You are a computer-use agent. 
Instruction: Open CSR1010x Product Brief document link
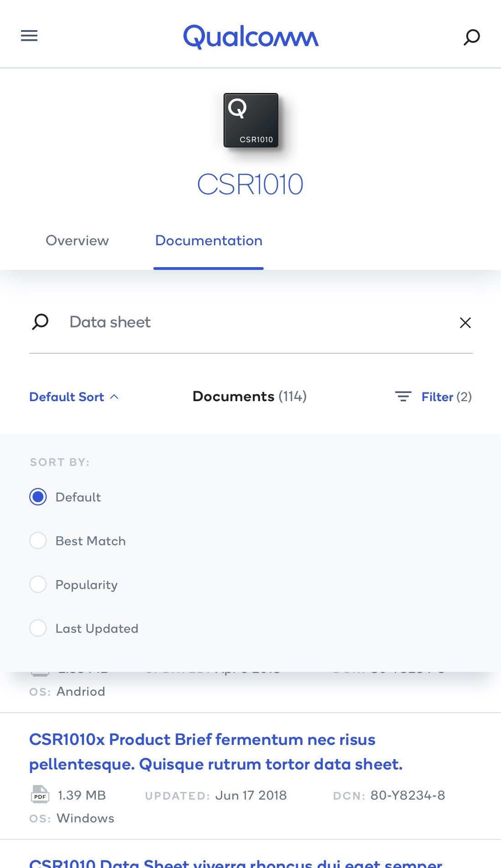pos(216,752)
